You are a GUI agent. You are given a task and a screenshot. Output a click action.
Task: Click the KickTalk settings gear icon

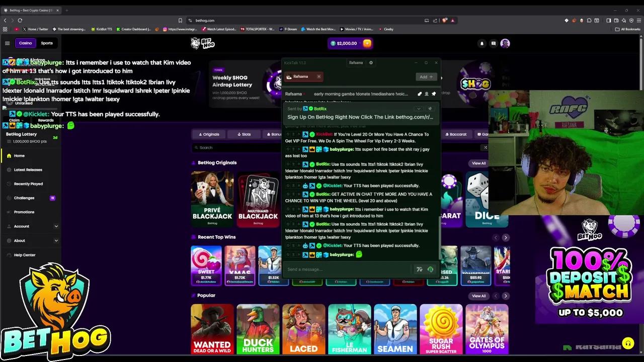(371, 63)
